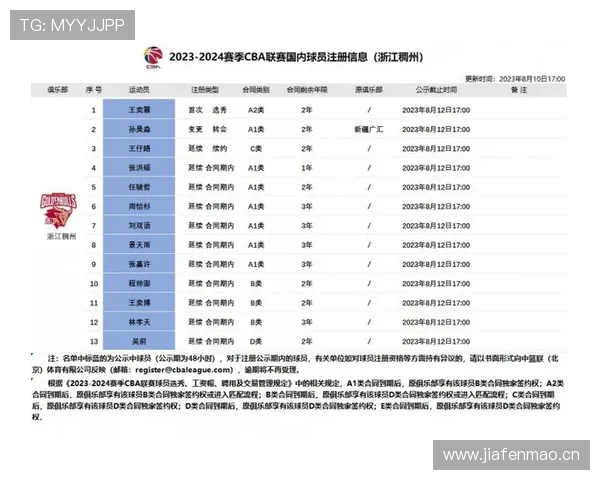
Task: Click the deadline date in row 7
Action: pyautogui.click(x=436, y=225)
